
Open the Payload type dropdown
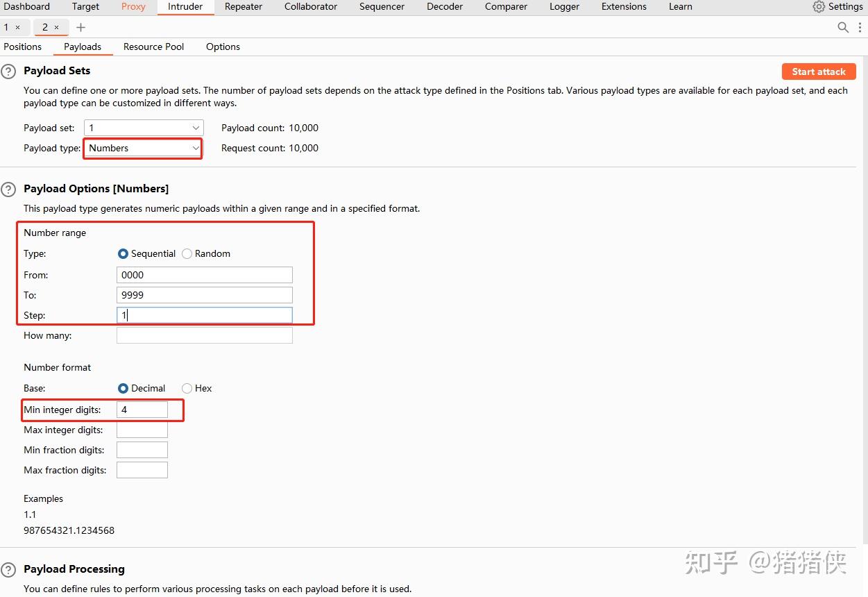pyautogui.click(x=142, y=148)
